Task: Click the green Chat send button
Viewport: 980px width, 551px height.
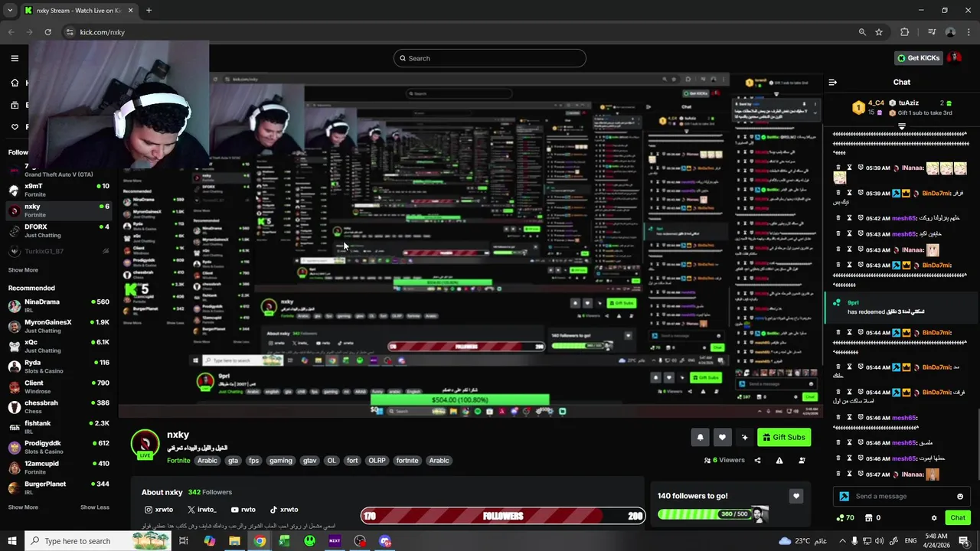Action: 958,518
